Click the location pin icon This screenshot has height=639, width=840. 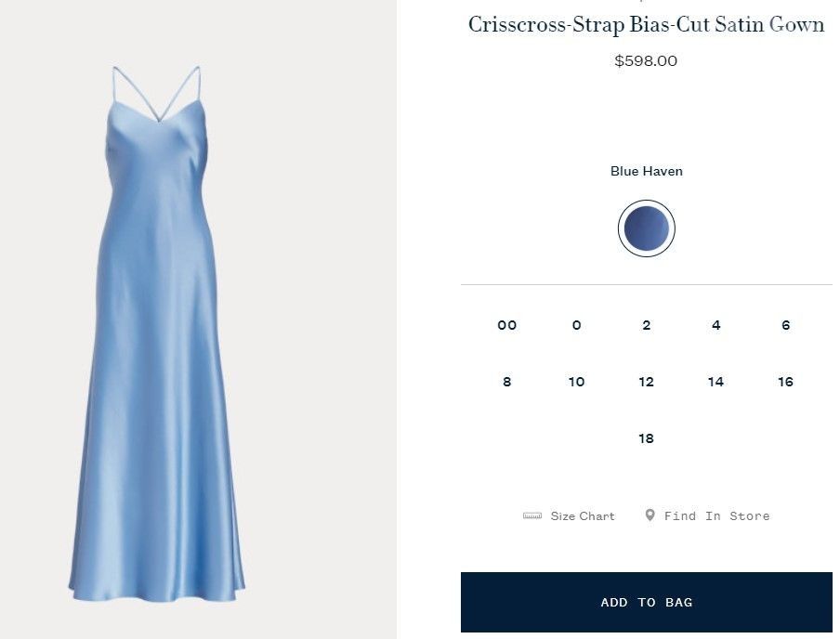click(x=650, y=515)
